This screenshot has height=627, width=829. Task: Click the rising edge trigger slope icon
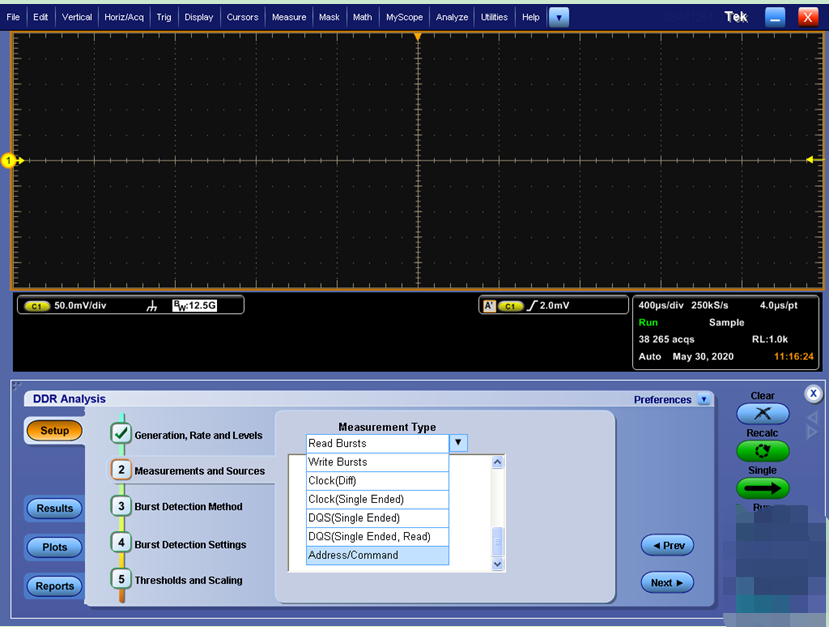[x=532, y=306]
